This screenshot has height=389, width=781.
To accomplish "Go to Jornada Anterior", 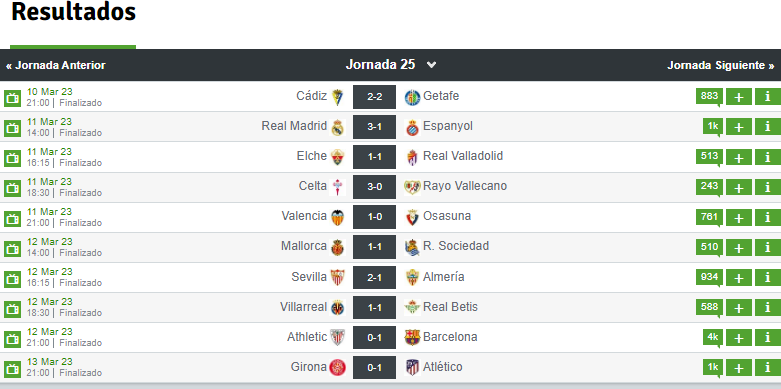I will (x=56, y=65).
